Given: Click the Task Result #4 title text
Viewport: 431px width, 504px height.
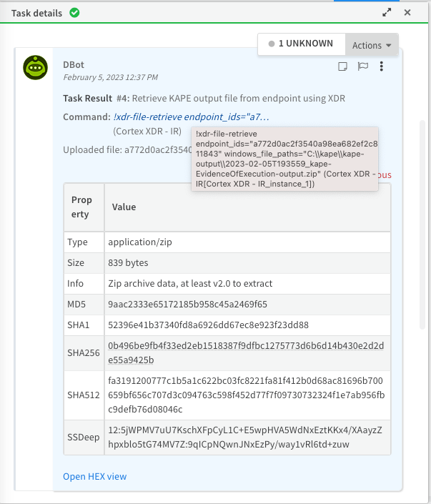Looking at the screenshot, I should tap(204, 98).
